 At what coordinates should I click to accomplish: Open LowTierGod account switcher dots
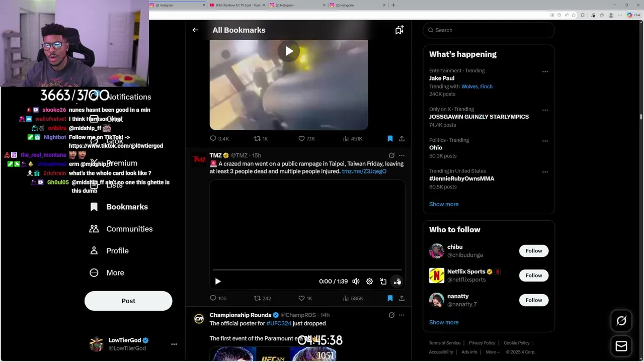(x=174, y=344)
